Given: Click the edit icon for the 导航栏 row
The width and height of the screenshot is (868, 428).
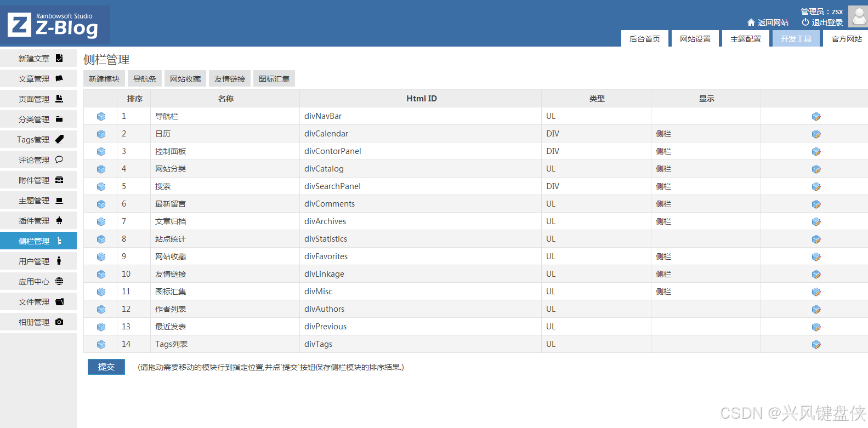Looking at the screenshot, I should pyautogui.click(x=816, y=117).
